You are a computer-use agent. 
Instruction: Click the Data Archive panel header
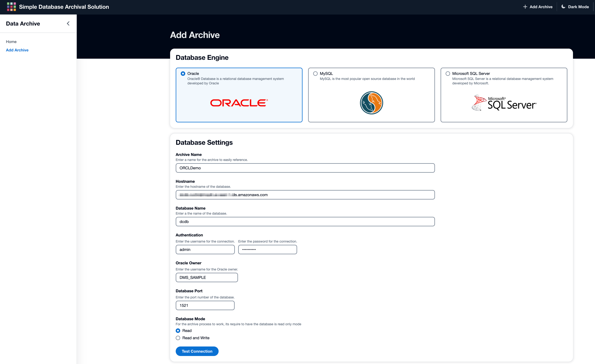pyautogui.click(x=23, y=23)
